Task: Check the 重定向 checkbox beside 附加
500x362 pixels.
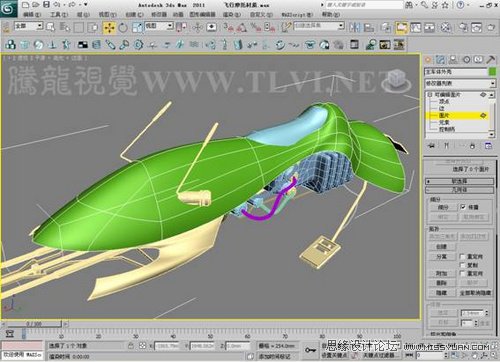Action: pos(463,273)
